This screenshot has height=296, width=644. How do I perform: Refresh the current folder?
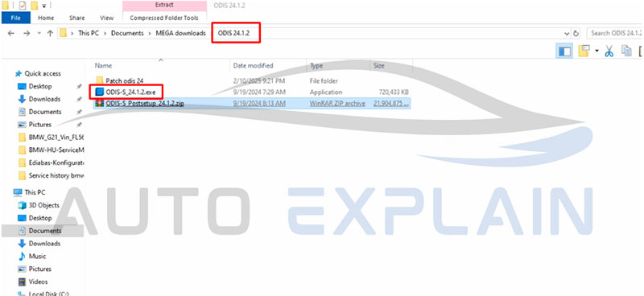[x=576, y=33]
